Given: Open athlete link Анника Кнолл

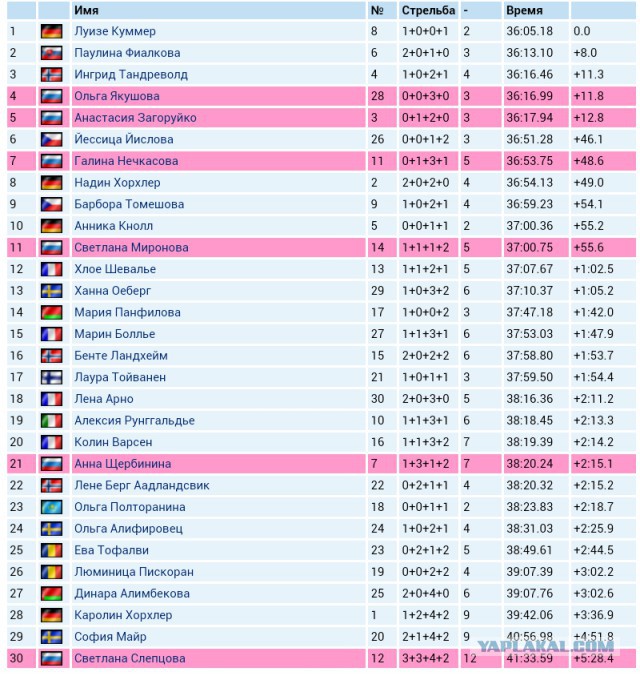Looking at the screenshot, I should 113,226.
